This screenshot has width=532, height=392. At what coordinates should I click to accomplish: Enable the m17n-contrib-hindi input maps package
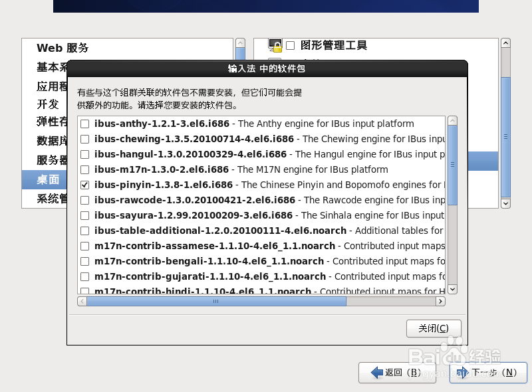[84, 291]
